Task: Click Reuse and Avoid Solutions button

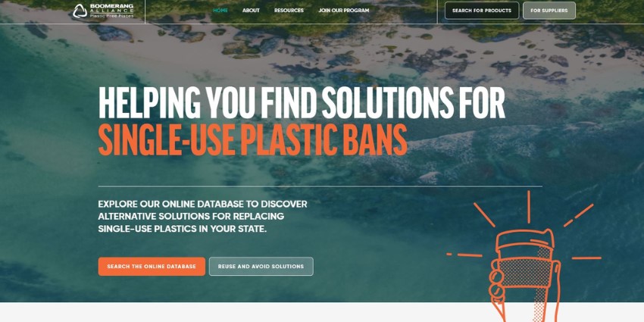Action: click(x=261, y=267)
